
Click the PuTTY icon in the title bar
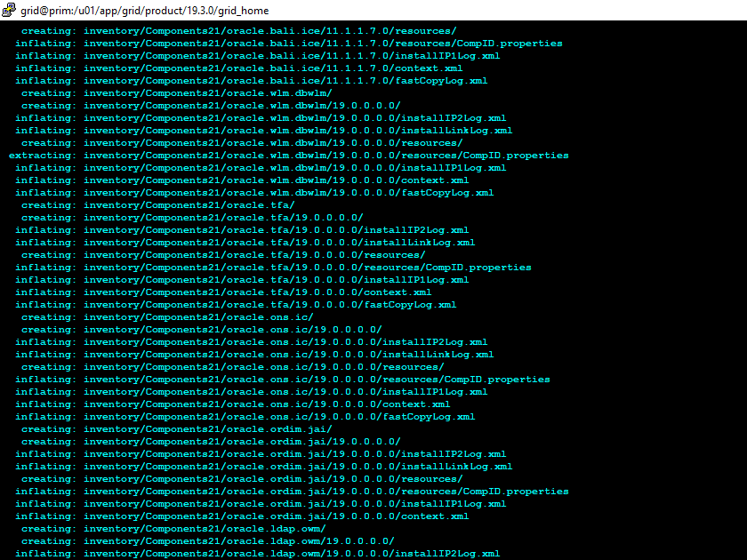click(9, 10)
